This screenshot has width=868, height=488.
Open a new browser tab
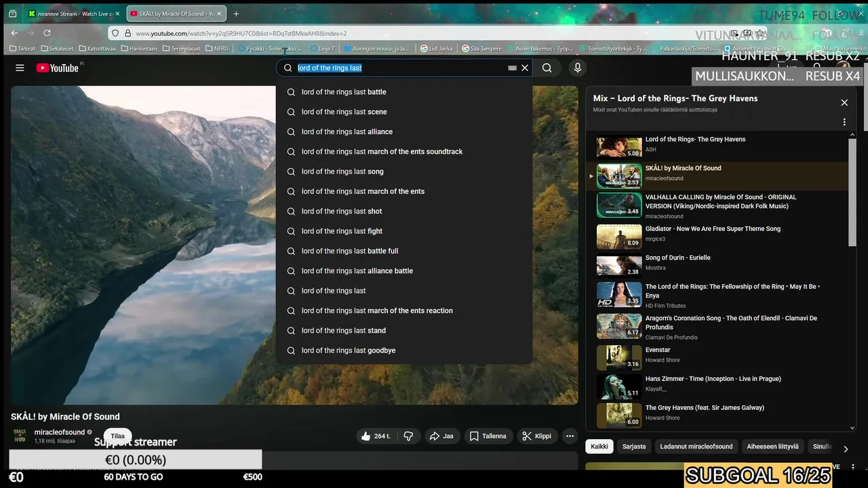coord(236,14)
